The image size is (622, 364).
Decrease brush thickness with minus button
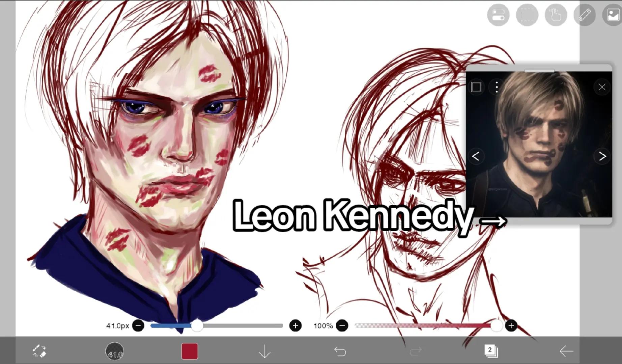(x=138, y=326)
